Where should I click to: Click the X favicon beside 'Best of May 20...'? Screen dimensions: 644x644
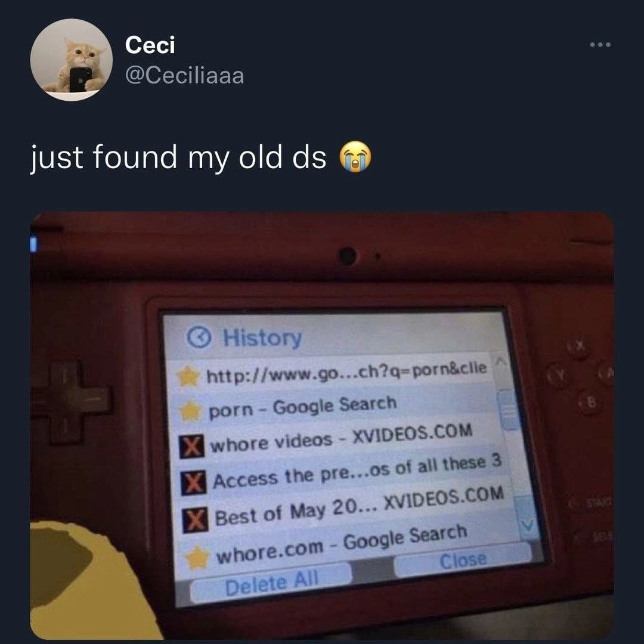pyautogui.click(x=196, y=519)
